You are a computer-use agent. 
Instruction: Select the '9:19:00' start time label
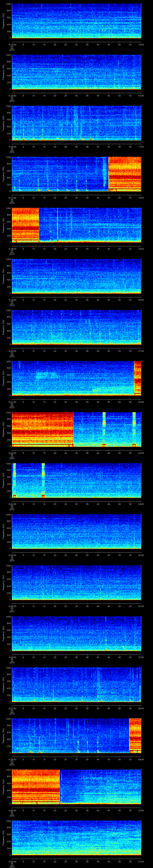point(12,300)
